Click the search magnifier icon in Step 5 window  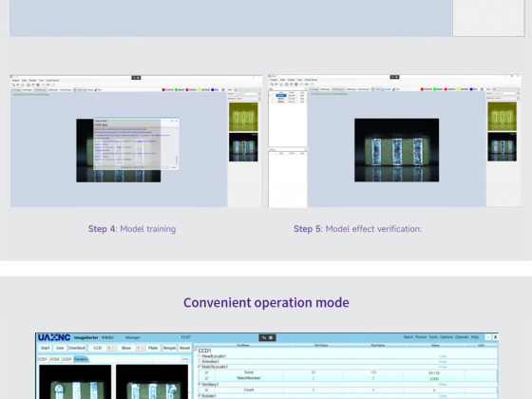pyautogui.click(x=518, y=93)
